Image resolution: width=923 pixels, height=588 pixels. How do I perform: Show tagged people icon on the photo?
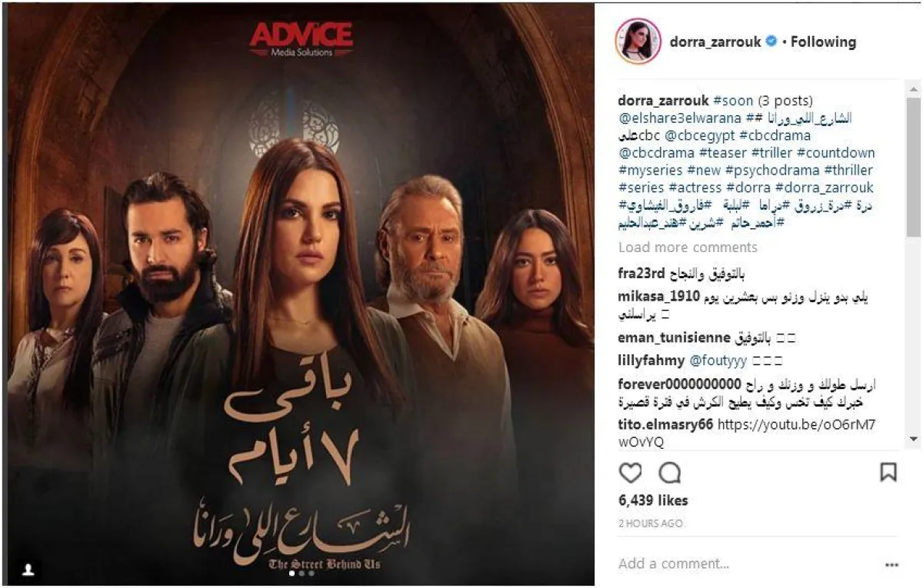point(29,569)
